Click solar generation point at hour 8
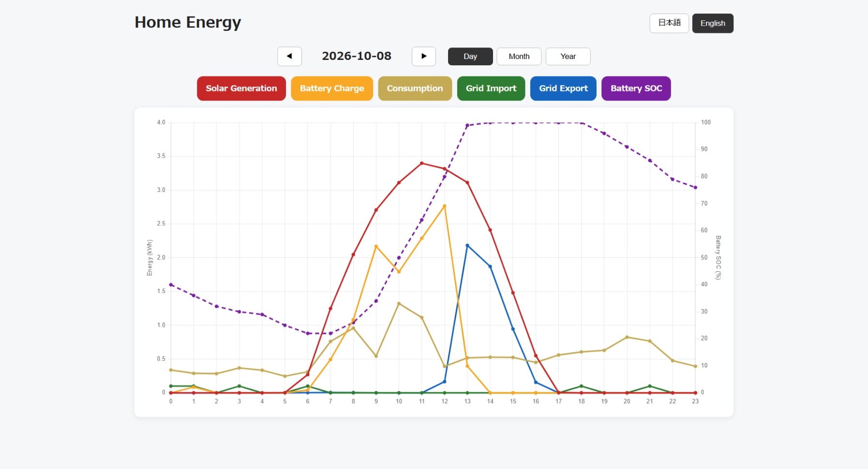Image resolution: width=868 pixels, height=469 pixels. click(x=353, y=255)
